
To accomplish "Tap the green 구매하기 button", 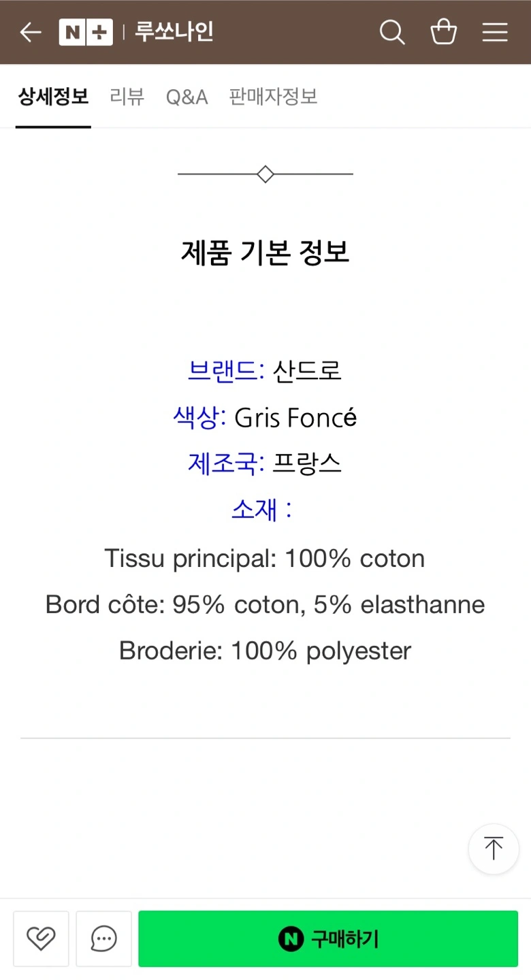I will point(328,939).
